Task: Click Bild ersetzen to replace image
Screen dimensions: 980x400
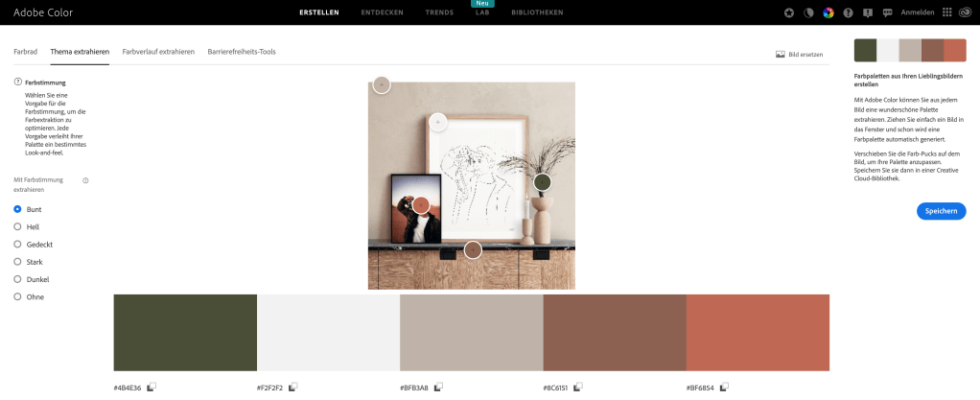Action: tap(799, 55)
